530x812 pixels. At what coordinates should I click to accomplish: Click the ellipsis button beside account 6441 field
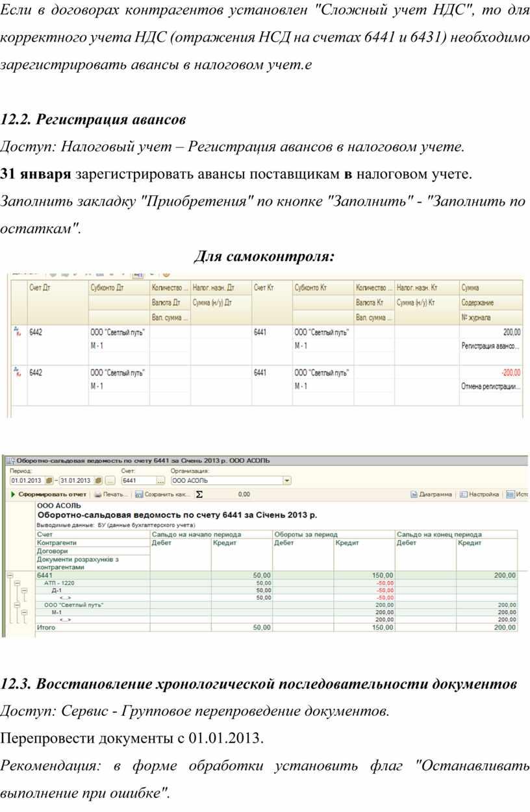point(160,481)
